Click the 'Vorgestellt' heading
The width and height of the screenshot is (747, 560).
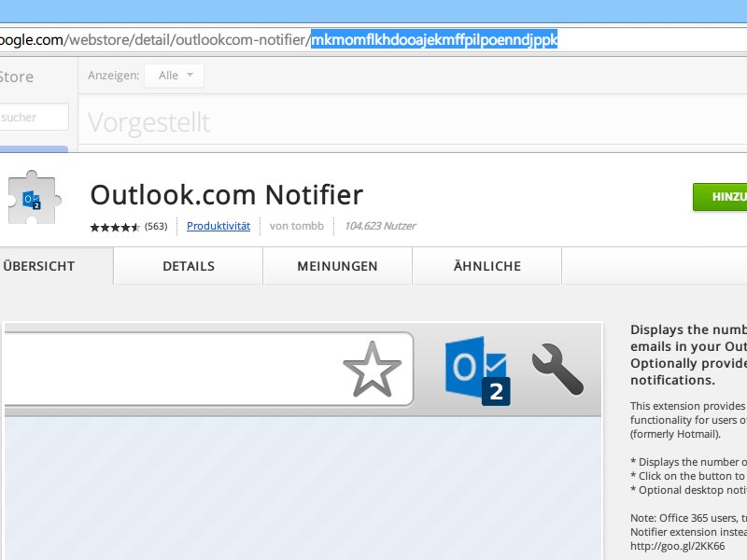[148, 122]
